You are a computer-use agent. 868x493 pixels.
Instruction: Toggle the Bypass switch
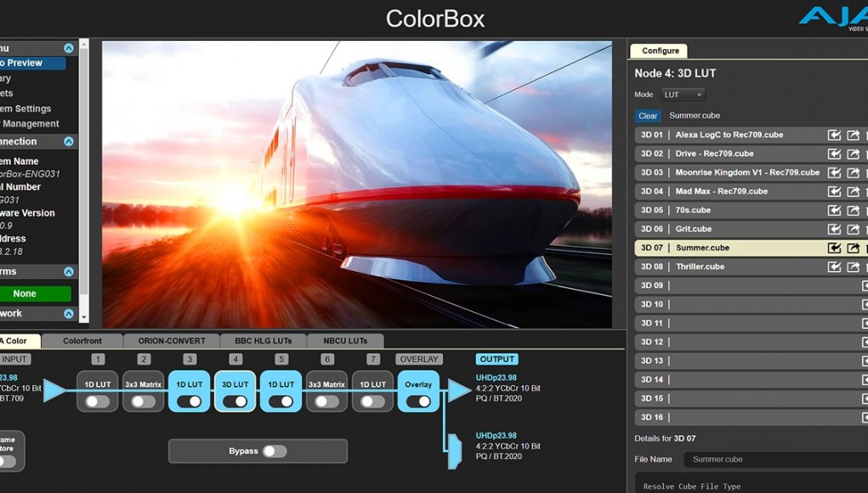275,451
